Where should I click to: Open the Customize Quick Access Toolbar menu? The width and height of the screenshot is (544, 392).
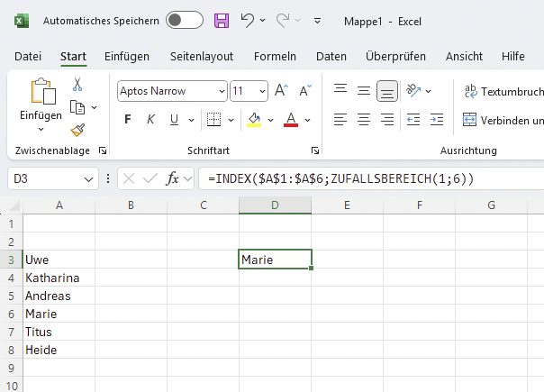coord(317,21)
